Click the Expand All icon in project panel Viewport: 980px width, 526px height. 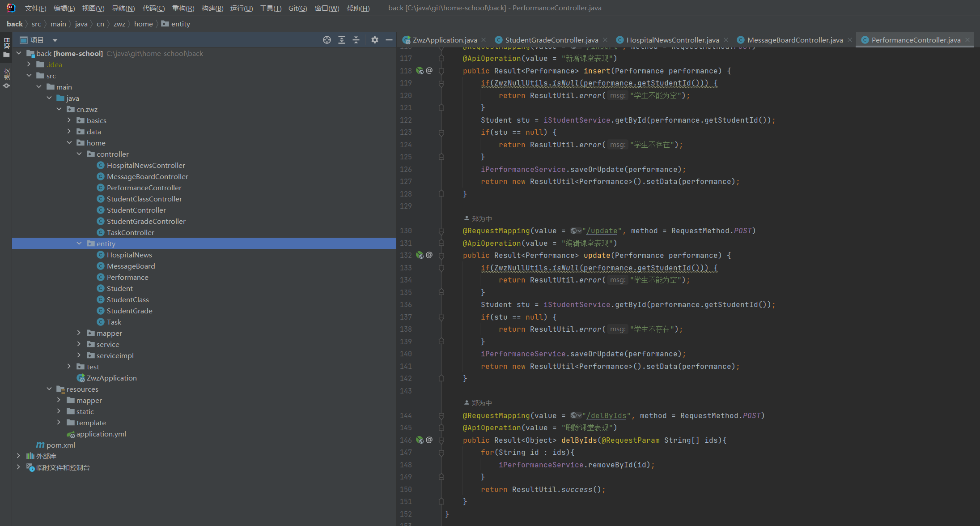(x=342, y=40)
